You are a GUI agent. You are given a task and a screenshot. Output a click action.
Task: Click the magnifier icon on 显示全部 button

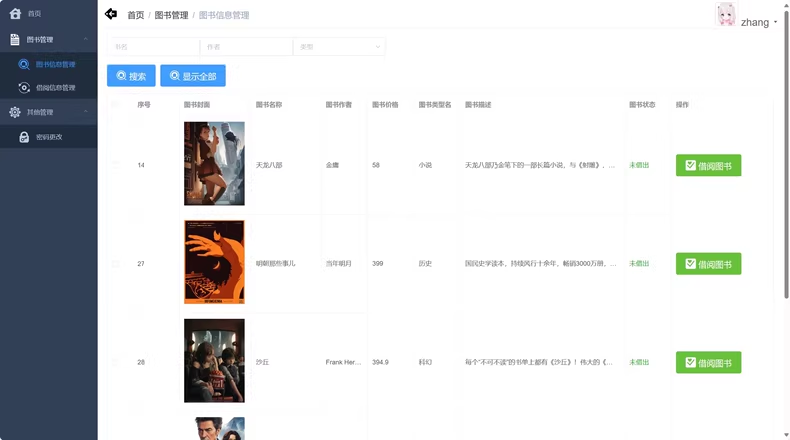pyautogui.click(x=174, y=76)
